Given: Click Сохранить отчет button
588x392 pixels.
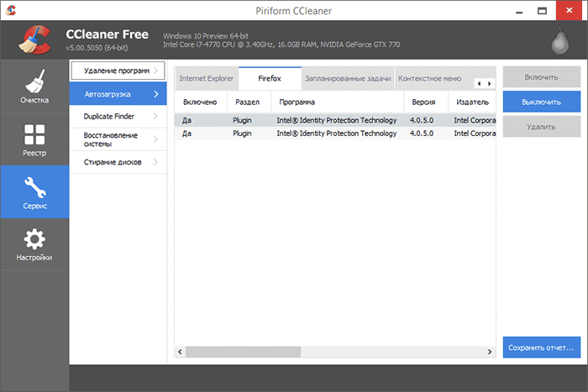Looking at the screenshot, I should click(542, 348).
